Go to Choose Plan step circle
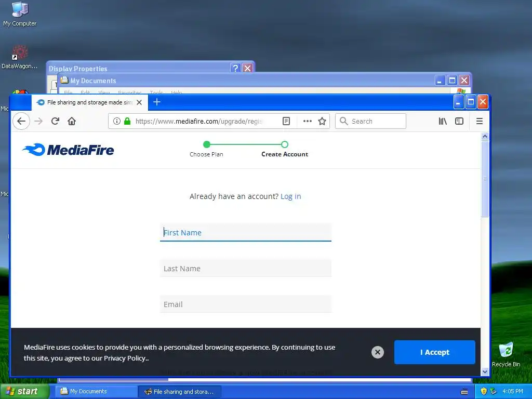 [207, 144]
